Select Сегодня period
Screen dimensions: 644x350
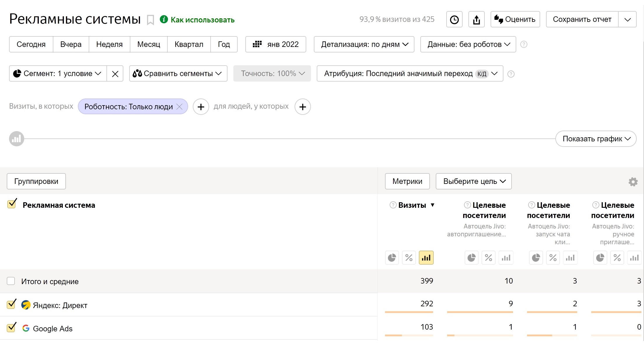click(31, 44)
